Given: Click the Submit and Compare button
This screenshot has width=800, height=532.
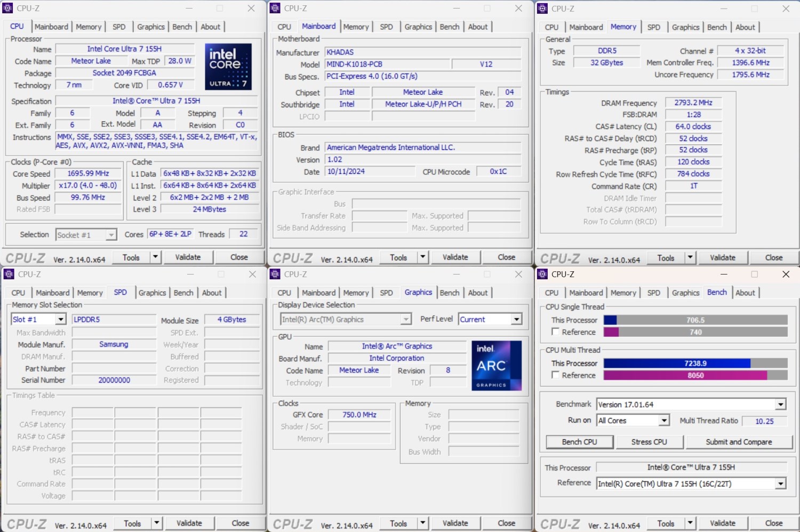Looking at the screenshot, I should point(739,442).
